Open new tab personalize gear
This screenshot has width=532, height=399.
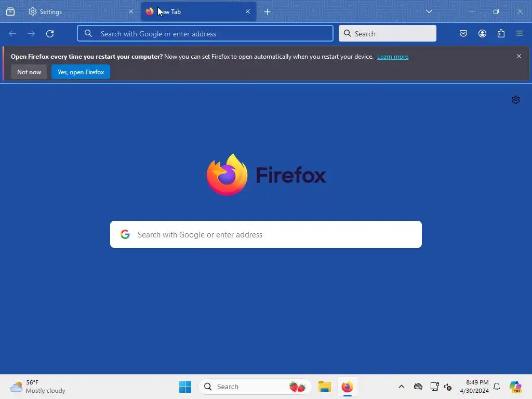516,100
